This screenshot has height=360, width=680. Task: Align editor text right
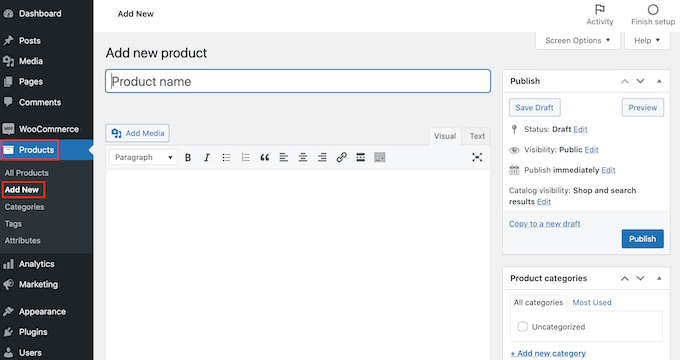(x=322, y=157)
